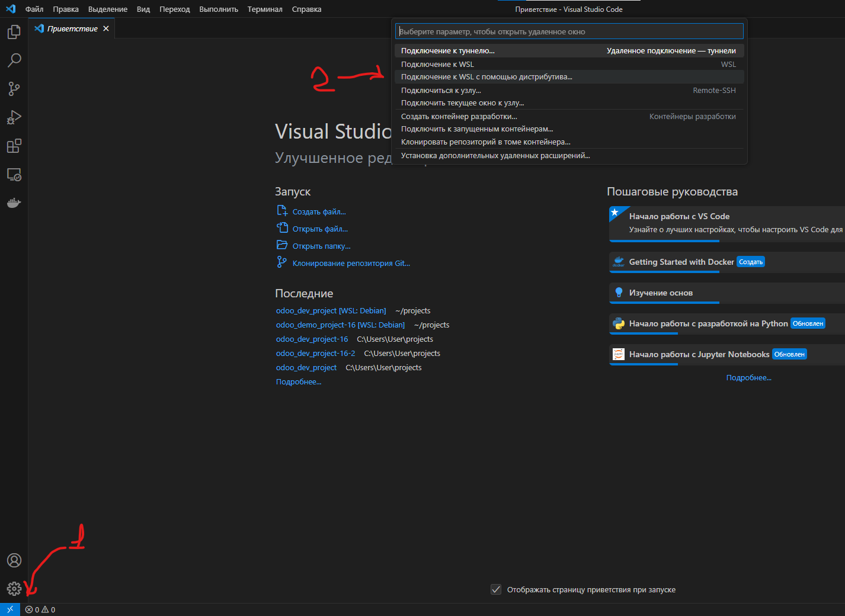Open the Вид menu
845x616 pixels.
tap(143, 9)
